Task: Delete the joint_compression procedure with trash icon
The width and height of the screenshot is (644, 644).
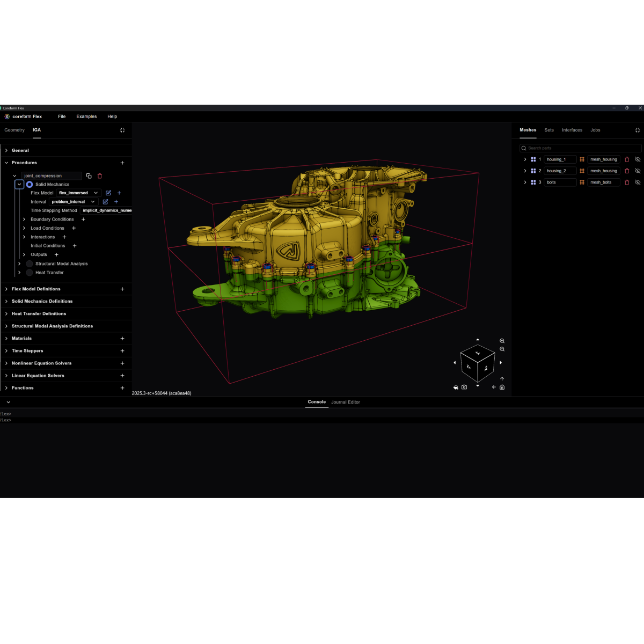Action: pyautogui.click(x=100, y=176)
